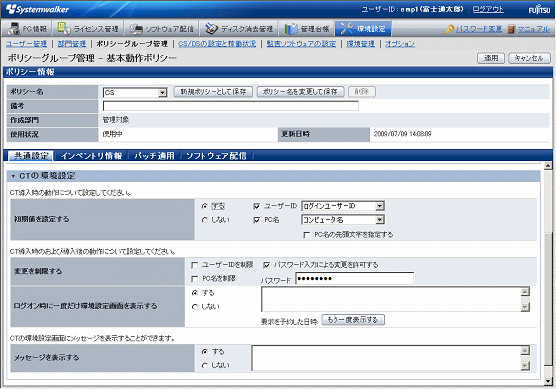Open the 管理台帳 main tab
The height and width of the screenshot is (389, 556).
(x=307, y=28)
